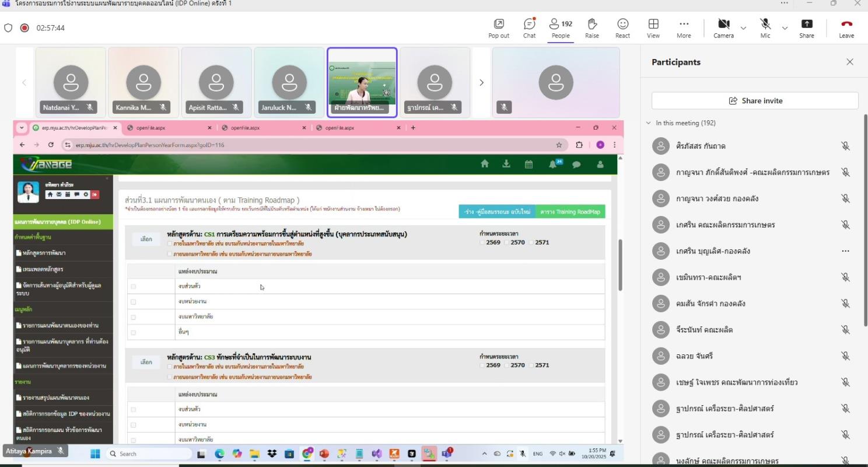Viewport: 868px width, 467px height.
Task: Toggle the Mic mute button
Action: click(x=765, y=27)
